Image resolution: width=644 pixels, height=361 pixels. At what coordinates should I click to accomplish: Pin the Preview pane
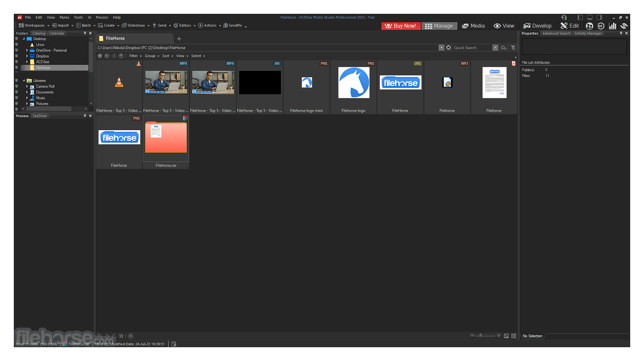pos(85,116)
